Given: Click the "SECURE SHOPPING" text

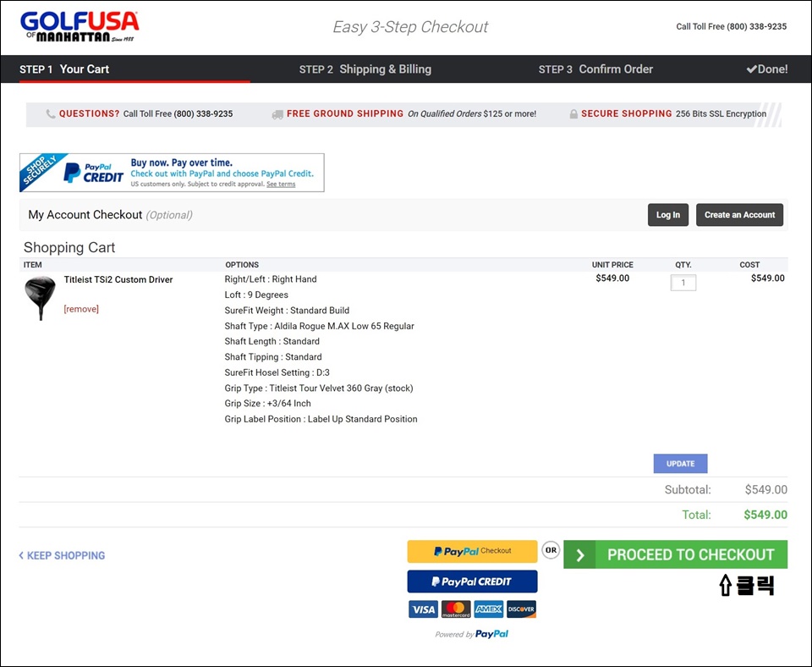Looking at the screenshot, I should click(627, 113).
